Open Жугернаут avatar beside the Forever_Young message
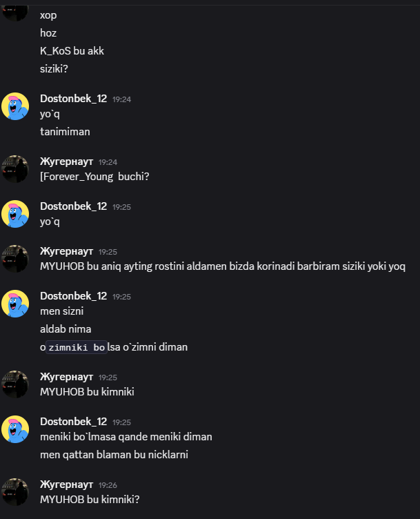 pos(15,169)
